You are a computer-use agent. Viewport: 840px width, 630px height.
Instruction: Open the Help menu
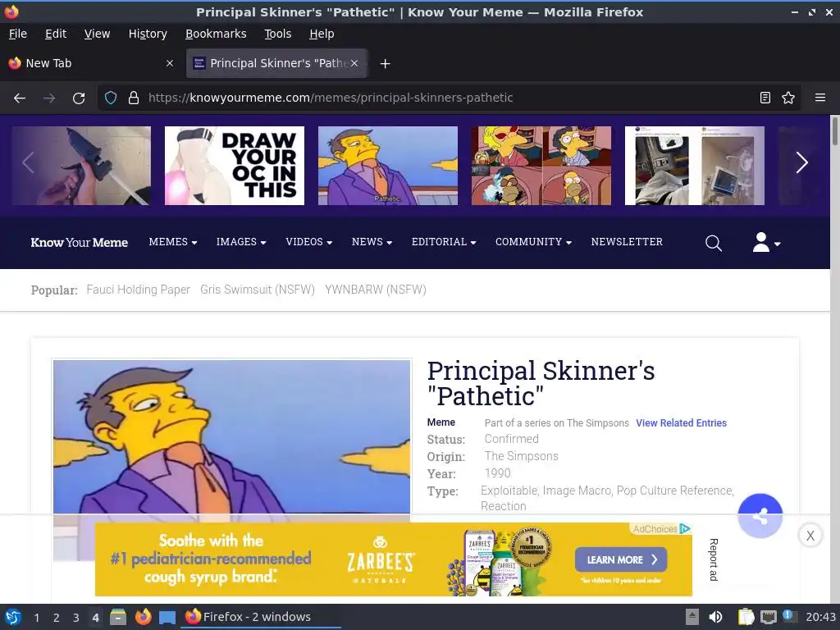coord(322,34)
